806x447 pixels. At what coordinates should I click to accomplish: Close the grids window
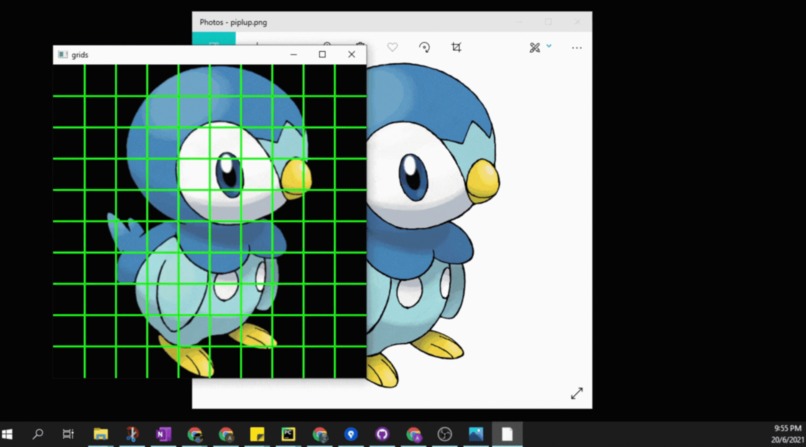point(352,54)
